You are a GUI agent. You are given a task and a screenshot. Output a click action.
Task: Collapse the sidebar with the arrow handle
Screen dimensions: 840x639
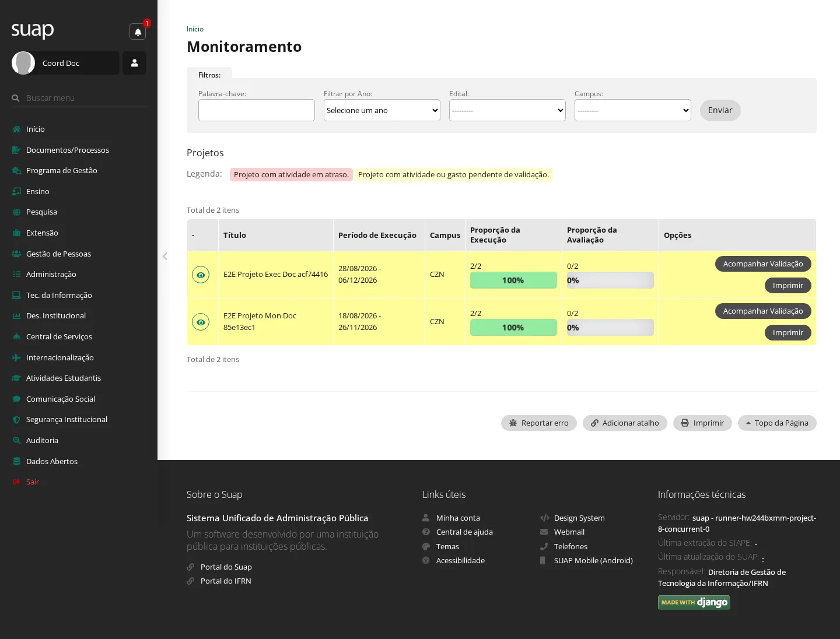165,256
